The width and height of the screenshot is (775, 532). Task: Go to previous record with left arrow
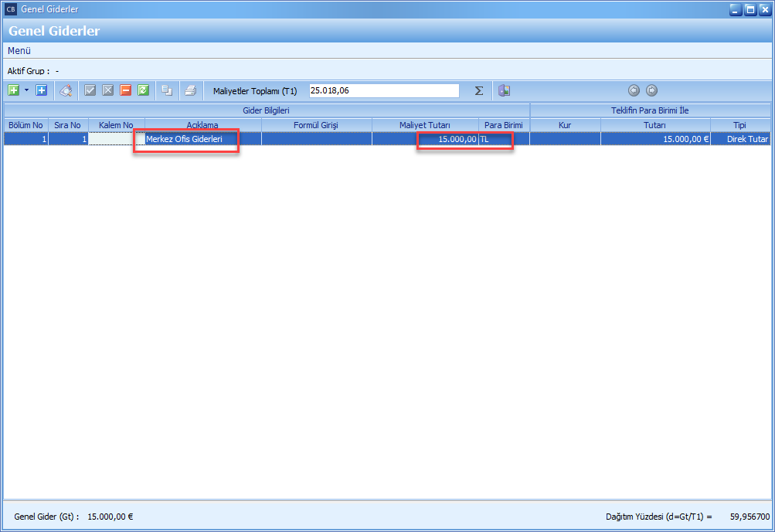[634, 90]
